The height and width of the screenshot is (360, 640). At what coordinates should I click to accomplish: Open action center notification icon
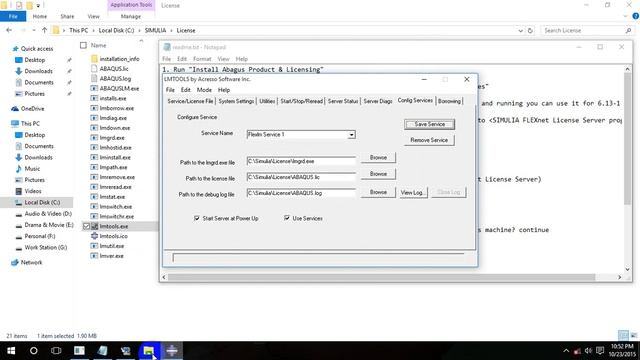pos(600,351)
